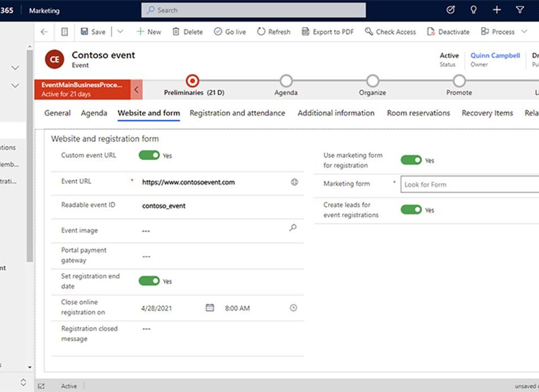Save the event record
The image size is (539, 392).
click(x=93, y=31)
